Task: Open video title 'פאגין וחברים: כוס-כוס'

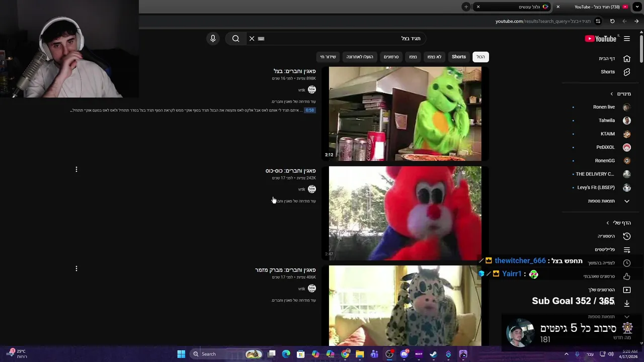Action: (x=291, y=171)
